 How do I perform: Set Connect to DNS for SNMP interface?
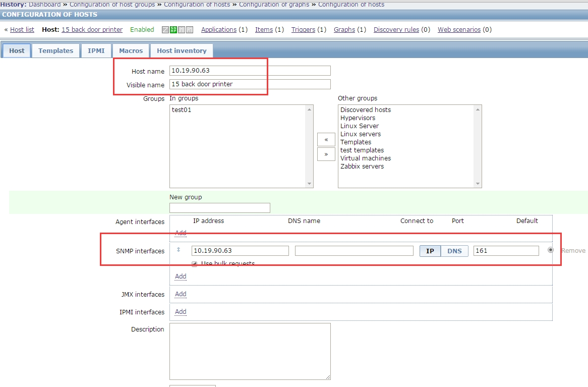pyautogui.click(x=454, y=251)
